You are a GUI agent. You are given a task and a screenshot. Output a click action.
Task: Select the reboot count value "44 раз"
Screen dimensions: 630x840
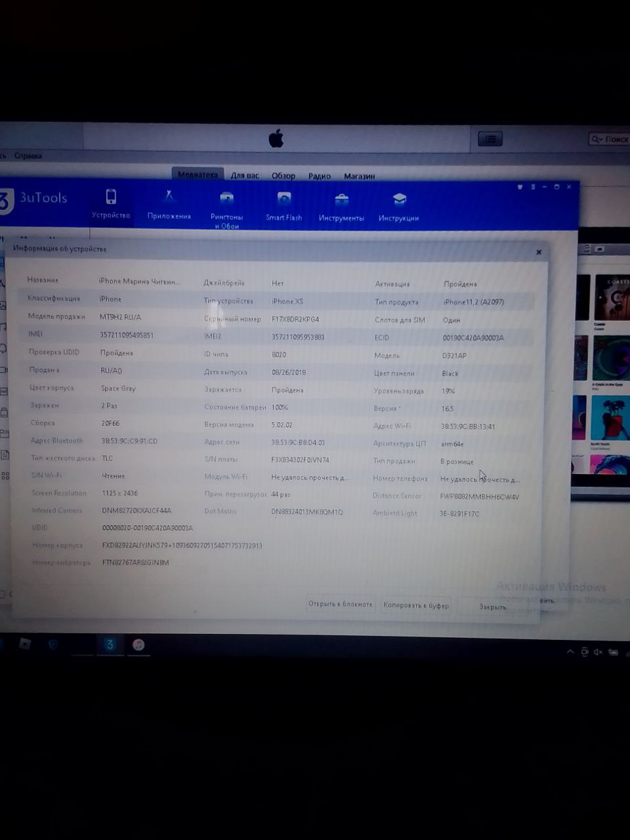280,494
